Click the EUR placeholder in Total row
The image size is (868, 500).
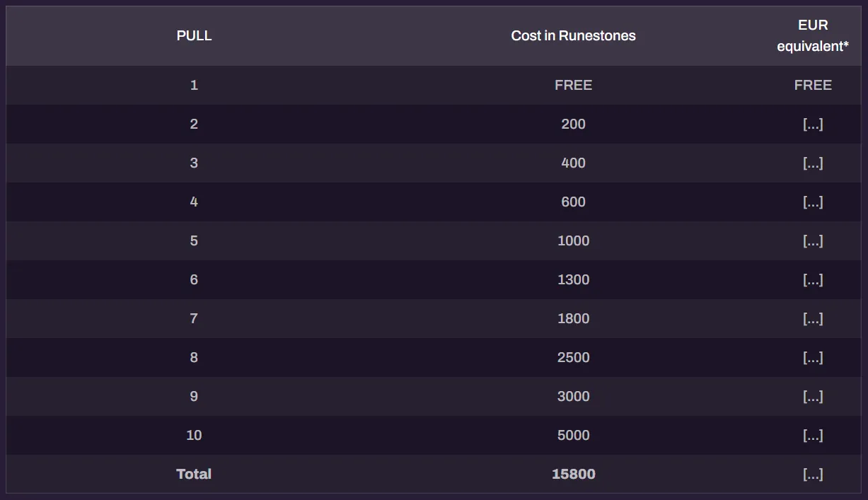click(813, 474)
